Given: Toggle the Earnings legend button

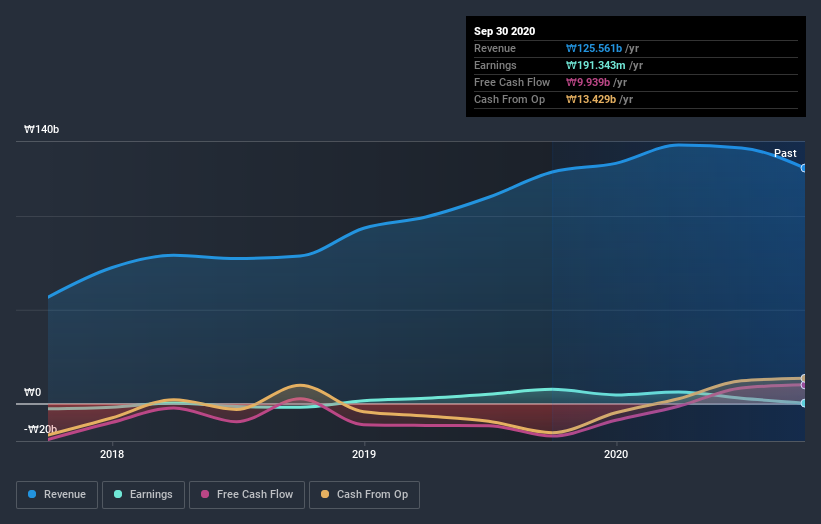Looking at the screenshot, I should pyautogui.click(x=143, y=495).
